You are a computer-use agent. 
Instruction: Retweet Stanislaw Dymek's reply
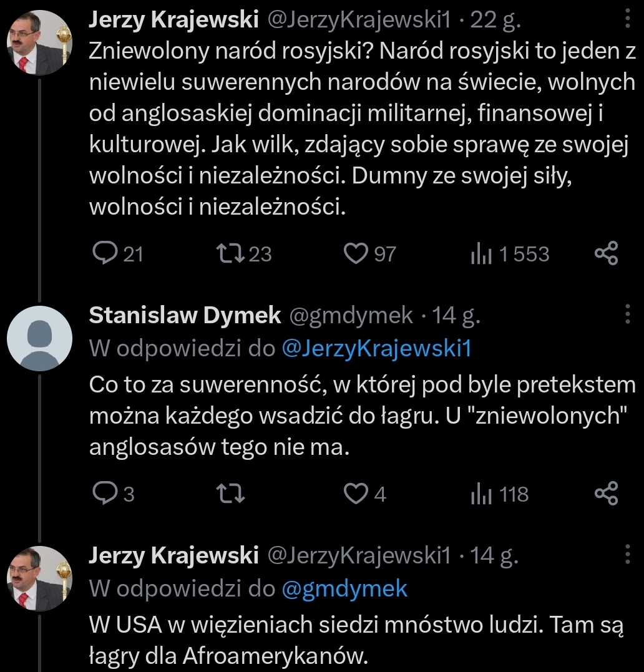click(234, 494)
